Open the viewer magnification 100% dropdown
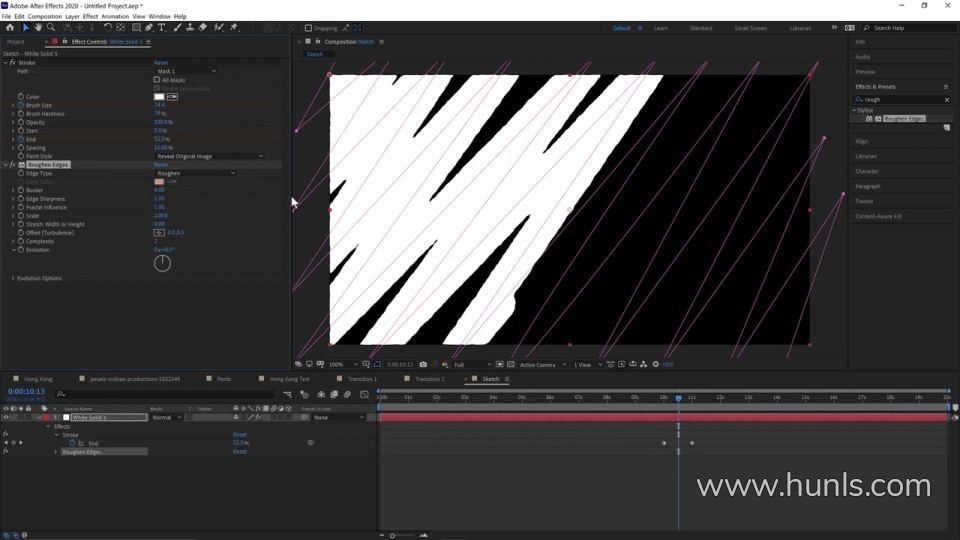 coord(343,364)
